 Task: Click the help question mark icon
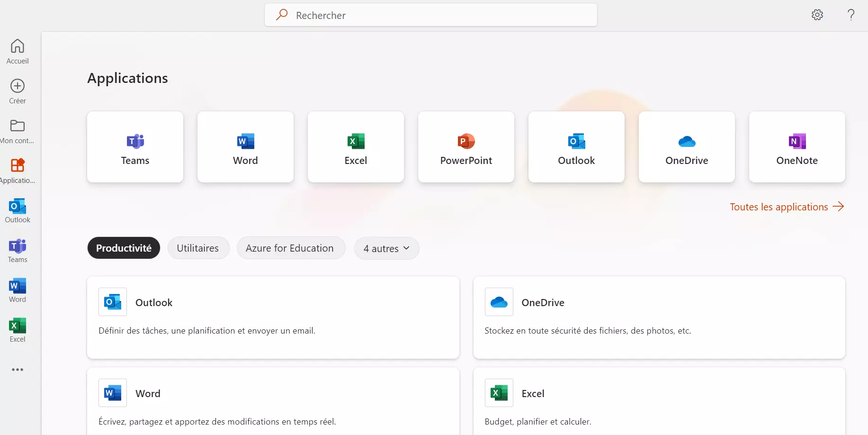(851, 15)
